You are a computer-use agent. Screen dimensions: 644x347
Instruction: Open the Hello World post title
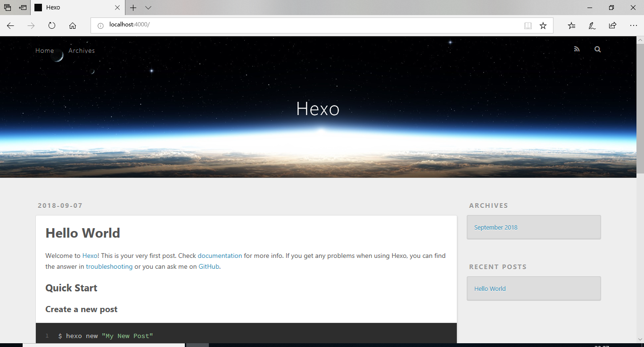pyautogui.click(x=83, y=233)
